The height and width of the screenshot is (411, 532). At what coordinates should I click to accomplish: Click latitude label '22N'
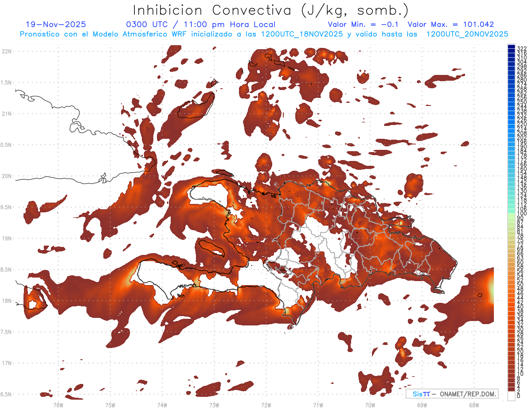(6, 51)
